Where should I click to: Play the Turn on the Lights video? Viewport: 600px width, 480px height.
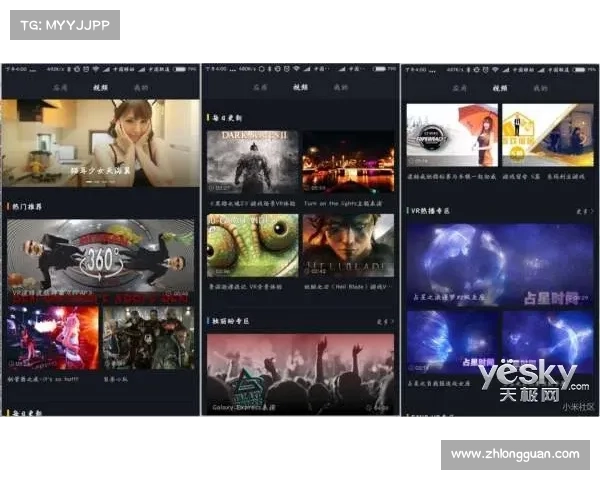tap(348, 160)
